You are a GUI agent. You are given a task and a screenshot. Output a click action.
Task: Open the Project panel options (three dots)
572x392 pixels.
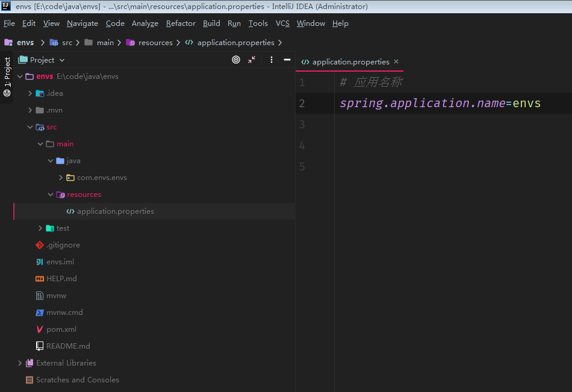click(x=272, y=60)
